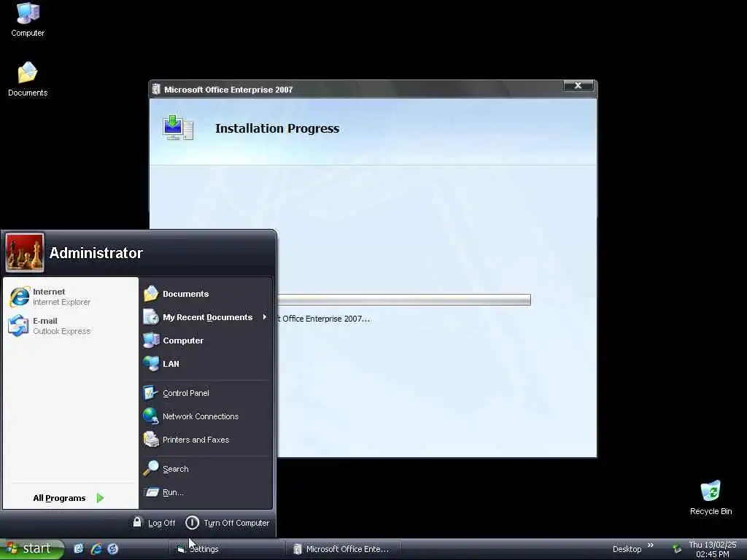
Task: Click the Office installer title bar icon
Action: click(156, 89)
